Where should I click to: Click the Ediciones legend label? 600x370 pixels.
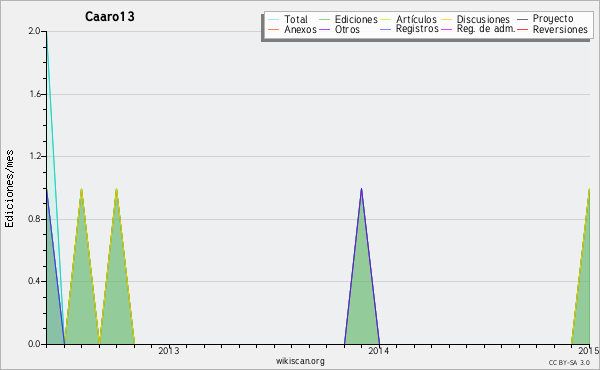356,19
